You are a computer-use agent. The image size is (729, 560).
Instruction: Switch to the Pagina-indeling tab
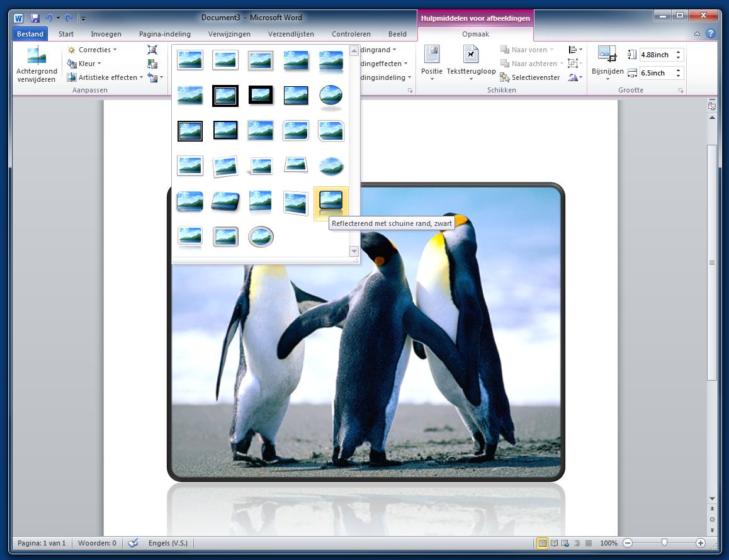tap(164, 34)
